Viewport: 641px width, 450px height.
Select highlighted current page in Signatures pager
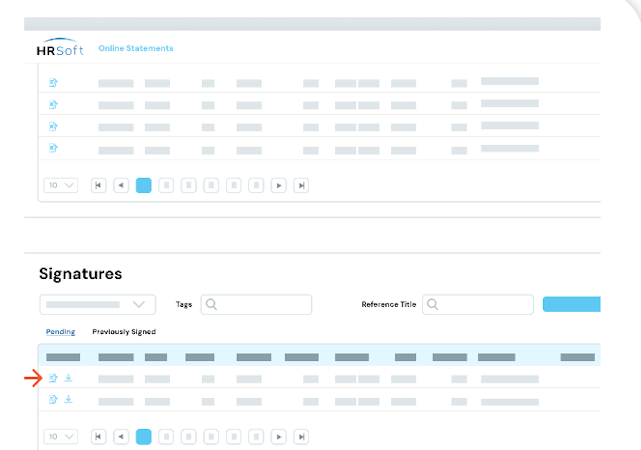pos(143,437)
